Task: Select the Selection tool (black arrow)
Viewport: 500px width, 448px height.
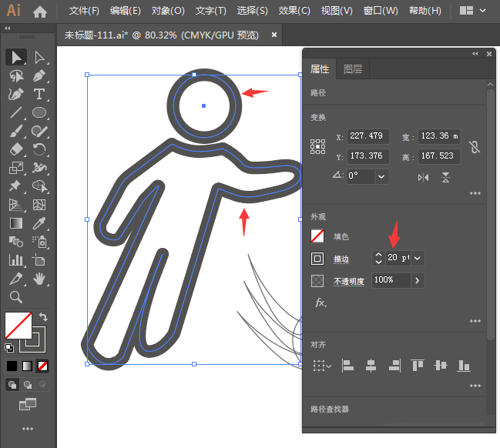Action: (x=16, y=58)
